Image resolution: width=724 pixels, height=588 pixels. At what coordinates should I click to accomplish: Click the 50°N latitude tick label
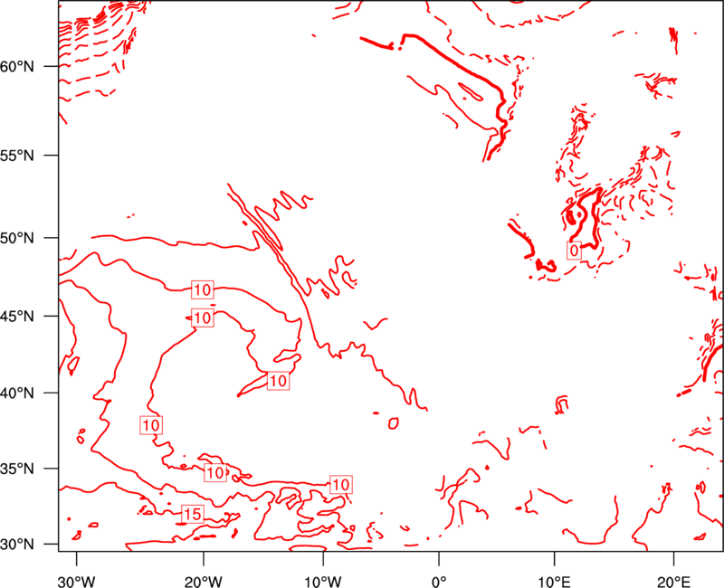coord(17,238)
